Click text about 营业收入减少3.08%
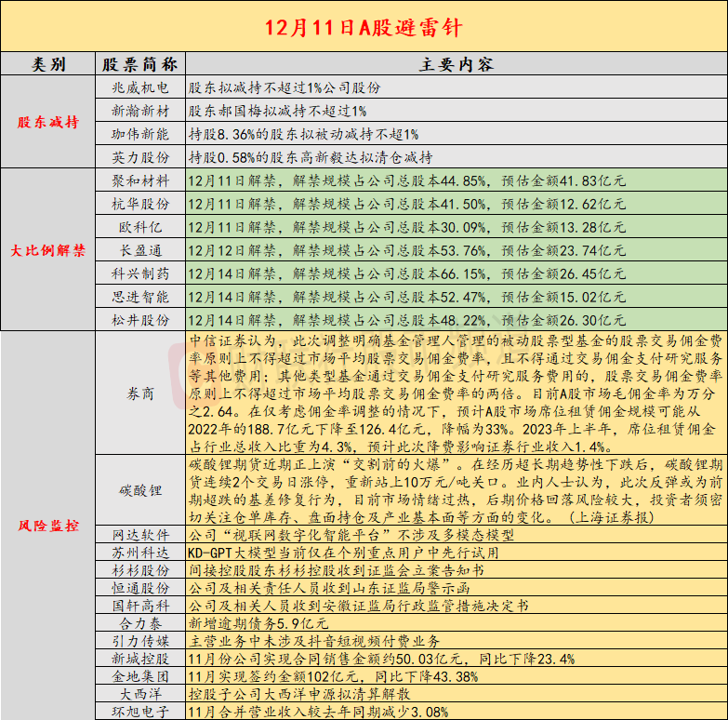 pyautogui.click(x=318, y=712)
